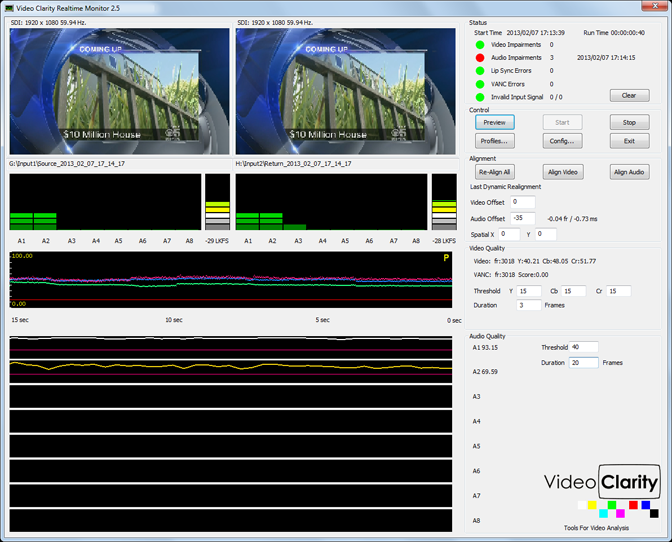This screenshot has height=542, width=672.
Task: Click the Video Clarity title bar icon
Action: 9,8
